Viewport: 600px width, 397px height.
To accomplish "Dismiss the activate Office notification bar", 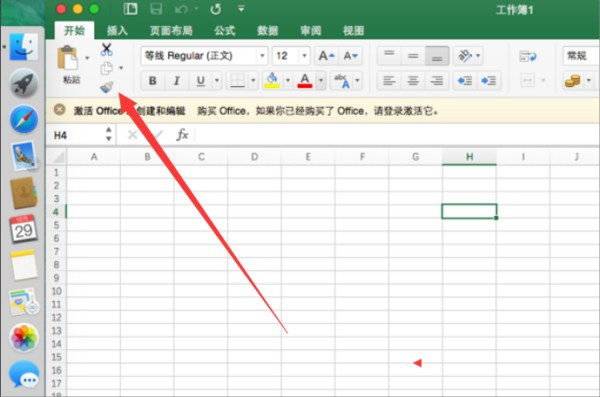I will coord(59,110).
